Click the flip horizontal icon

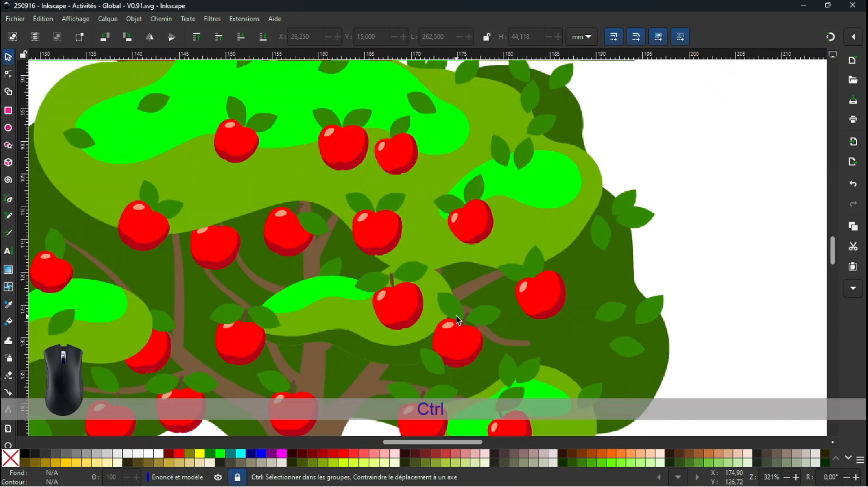[150, 37]
